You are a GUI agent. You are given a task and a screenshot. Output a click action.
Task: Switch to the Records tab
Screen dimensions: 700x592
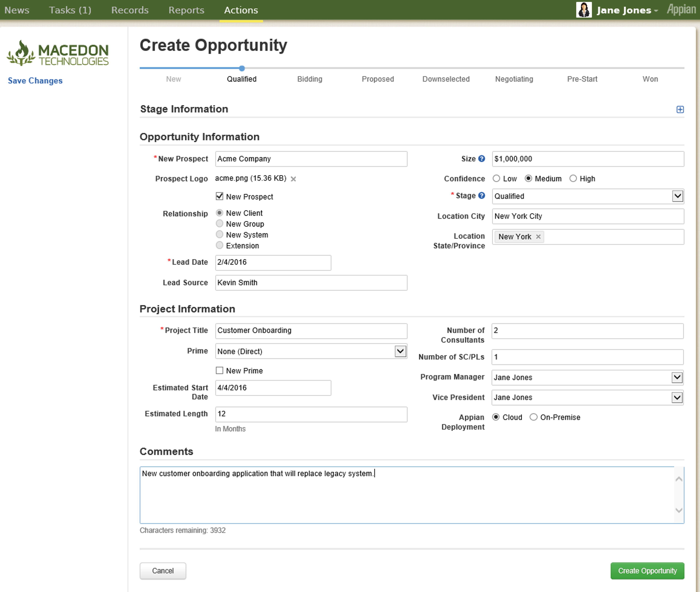pyautogui.click(x=130, y=10)
